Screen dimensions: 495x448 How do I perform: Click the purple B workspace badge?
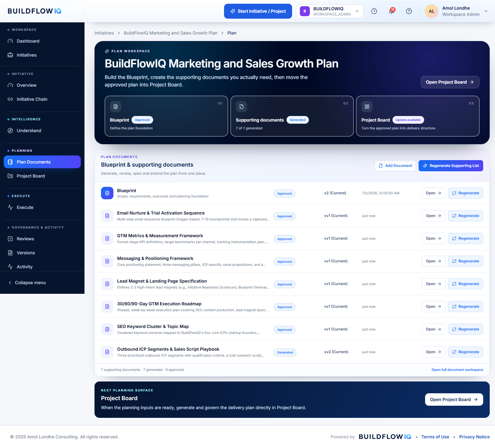(305, 11)
